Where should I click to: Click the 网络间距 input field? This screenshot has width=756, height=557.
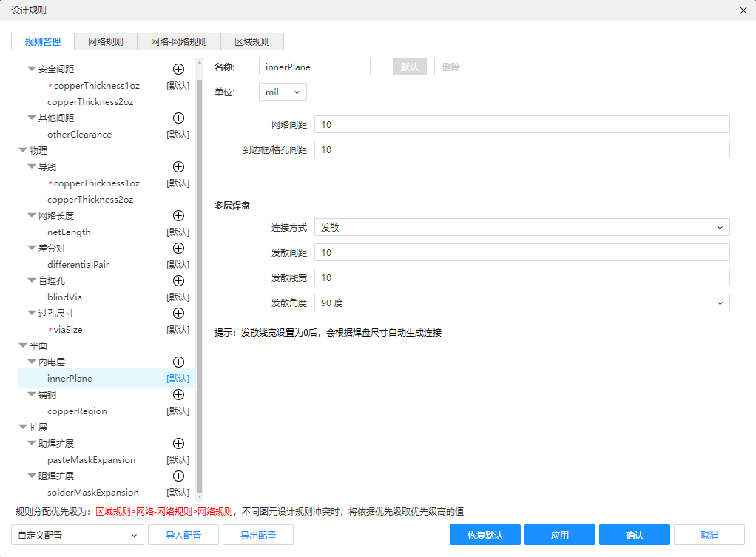522,125
